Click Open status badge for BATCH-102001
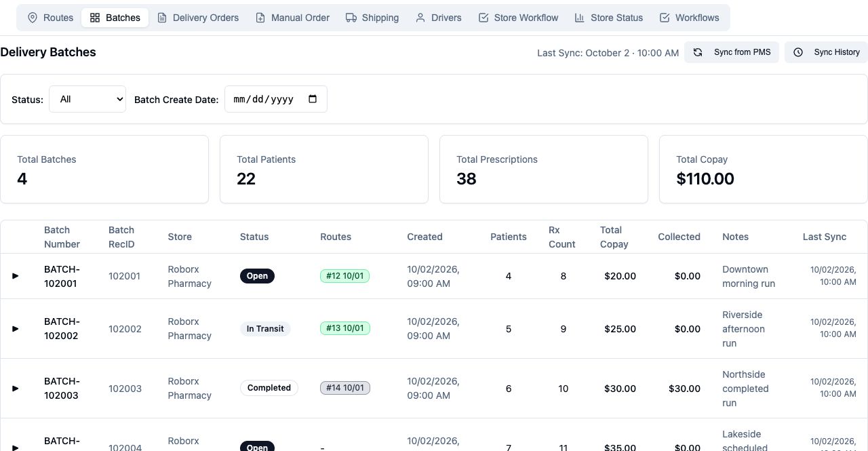The image size is (868, 451). [x=257, y=276]
